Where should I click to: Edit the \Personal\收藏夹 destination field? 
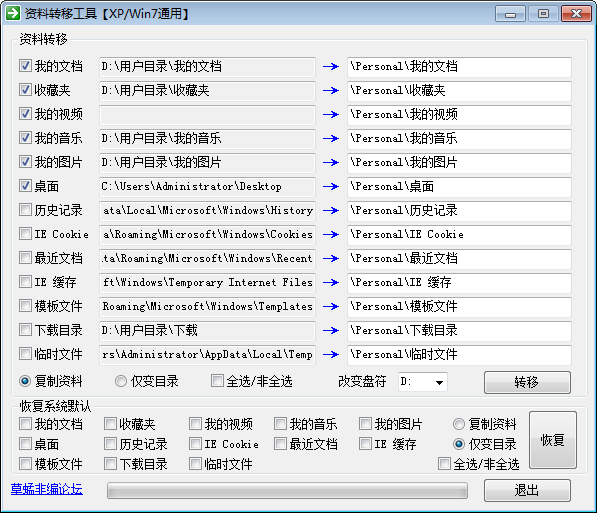(x=459, y=91)
